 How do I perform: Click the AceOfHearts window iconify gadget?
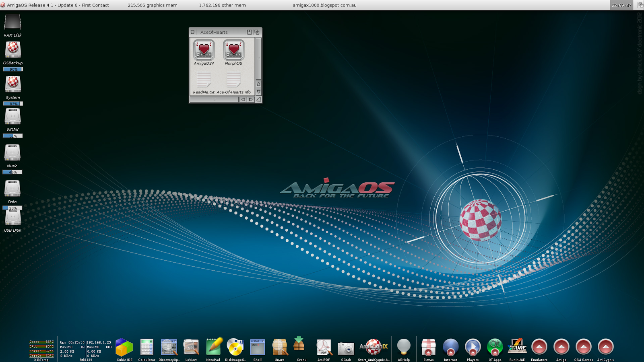pos(250,32)
